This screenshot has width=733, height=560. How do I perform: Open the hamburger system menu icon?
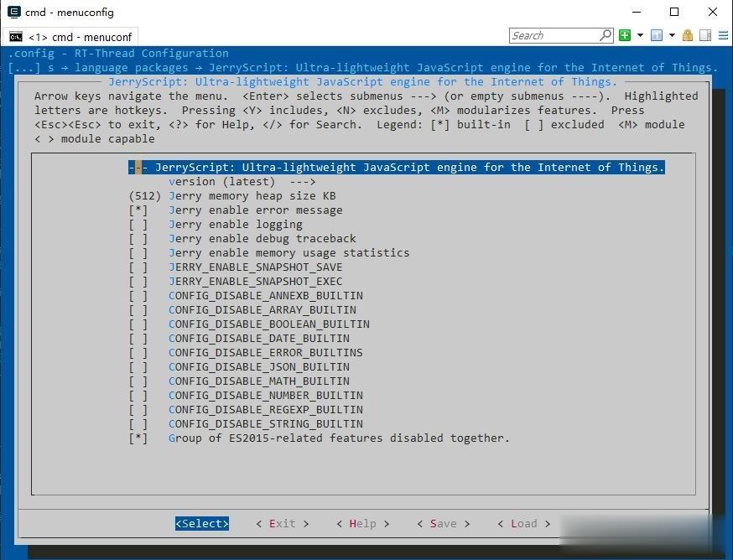723,35
